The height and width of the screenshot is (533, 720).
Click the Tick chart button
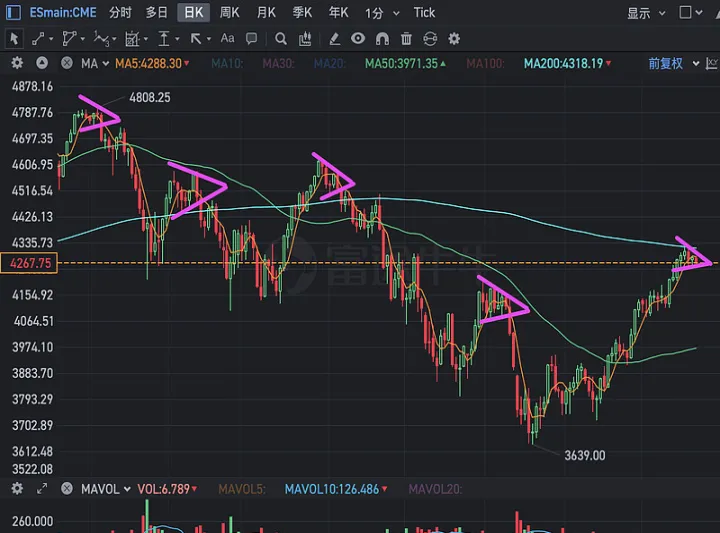click(x=425, y=13)
